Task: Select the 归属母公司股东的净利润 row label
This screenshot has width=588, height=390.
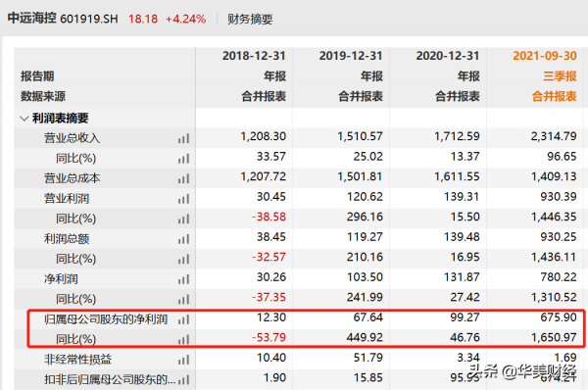Action: pyautogui.click(x=106, y=319)
